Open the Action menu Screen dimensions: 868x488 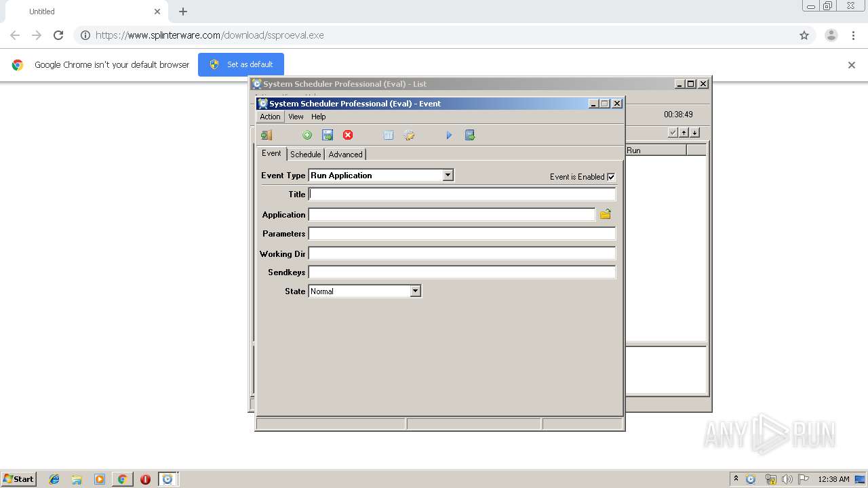270,117
